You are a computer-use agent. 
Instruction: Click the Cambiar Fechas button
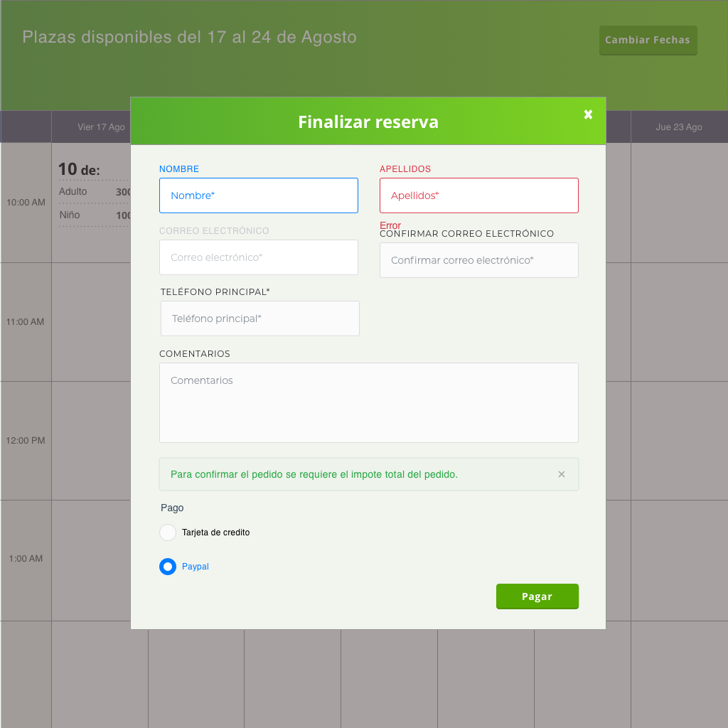pos(648,41)
